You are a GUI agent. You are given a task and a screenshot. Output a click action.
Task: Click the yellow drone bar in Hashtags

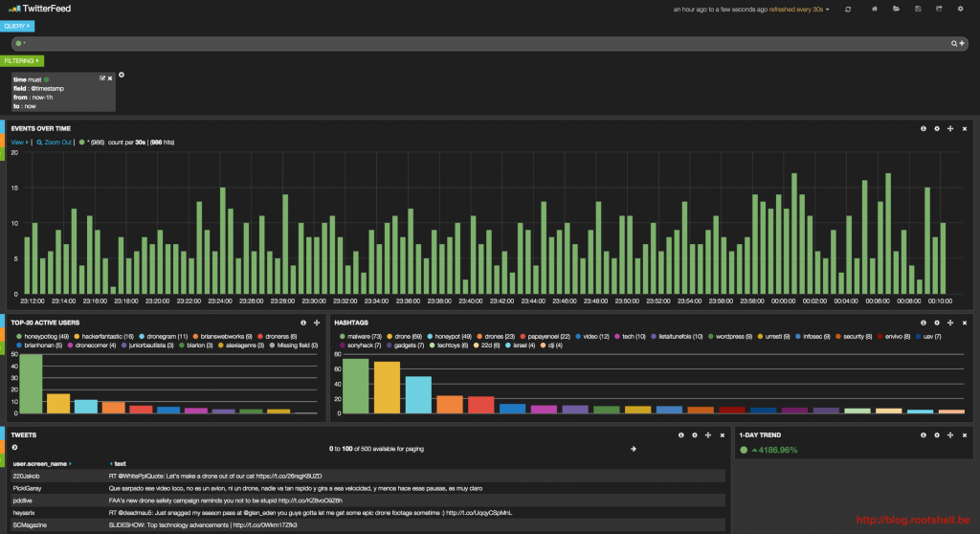click(387, 388)
